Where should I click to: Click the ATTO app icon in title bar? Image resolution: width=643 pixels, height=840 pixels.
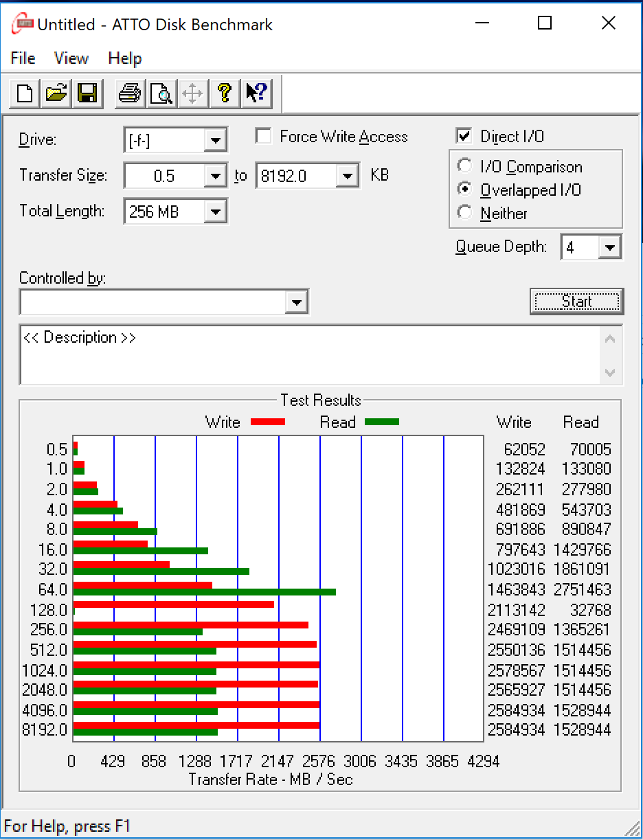[x=23, y=25]
